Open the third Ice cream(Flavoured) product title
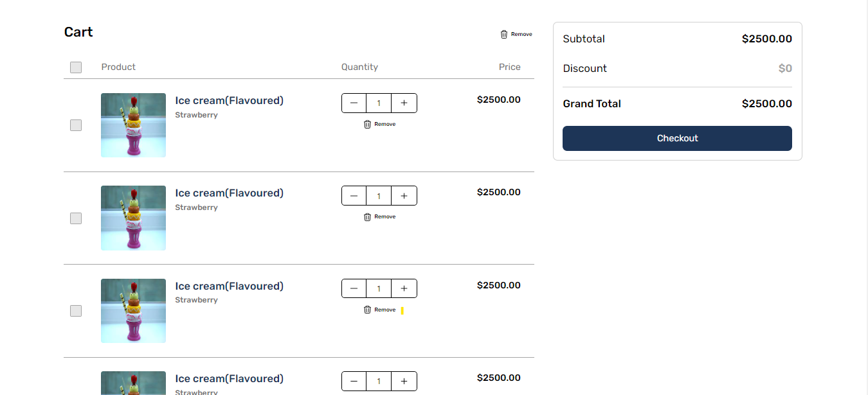Viewport: 868px width, 395px height. click(230, 286)
